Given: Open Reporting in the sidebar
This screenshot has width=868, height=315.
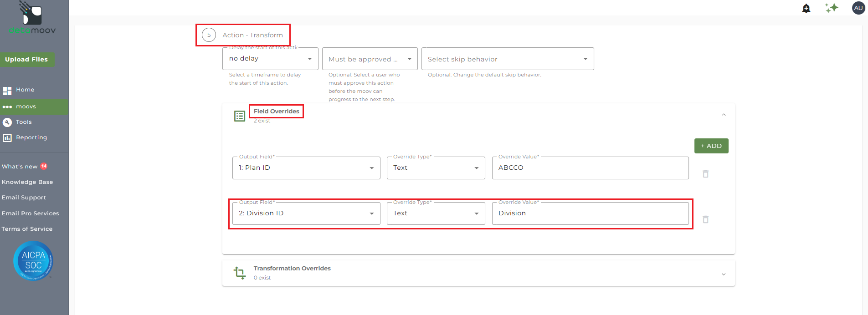Looking at the screenshot, I should tap(31, 137).
